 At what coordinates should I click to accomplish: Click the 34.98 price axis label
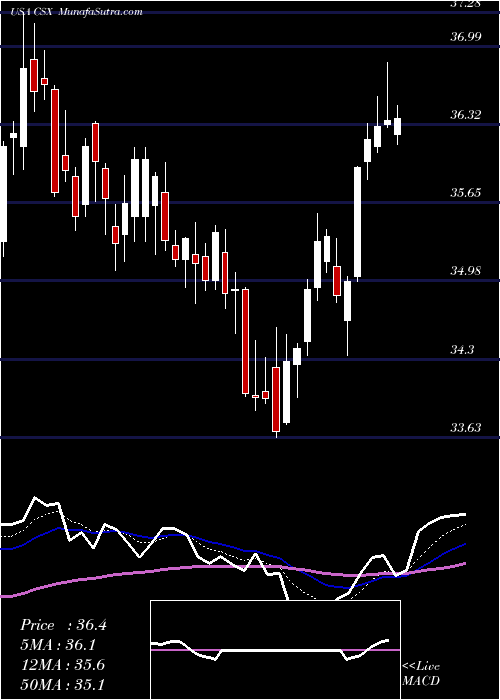click(466, 271)
